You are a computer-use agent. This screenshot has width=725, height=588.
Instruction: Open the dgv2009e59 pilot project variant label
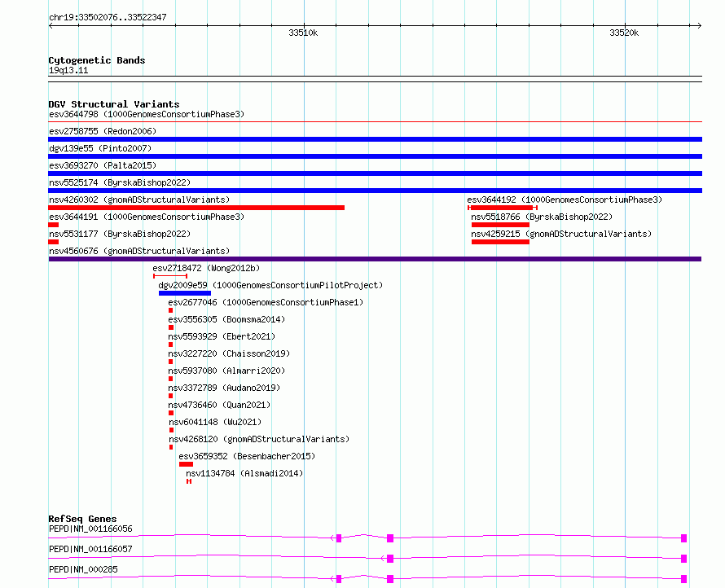tap(270, 285)
